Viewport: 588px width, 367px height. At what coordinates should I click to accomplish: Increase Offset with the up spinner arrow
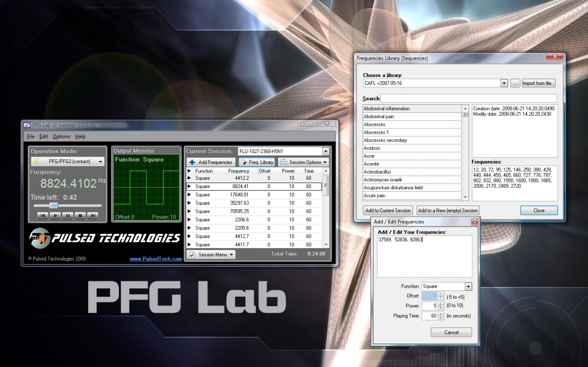click(441, 294)
